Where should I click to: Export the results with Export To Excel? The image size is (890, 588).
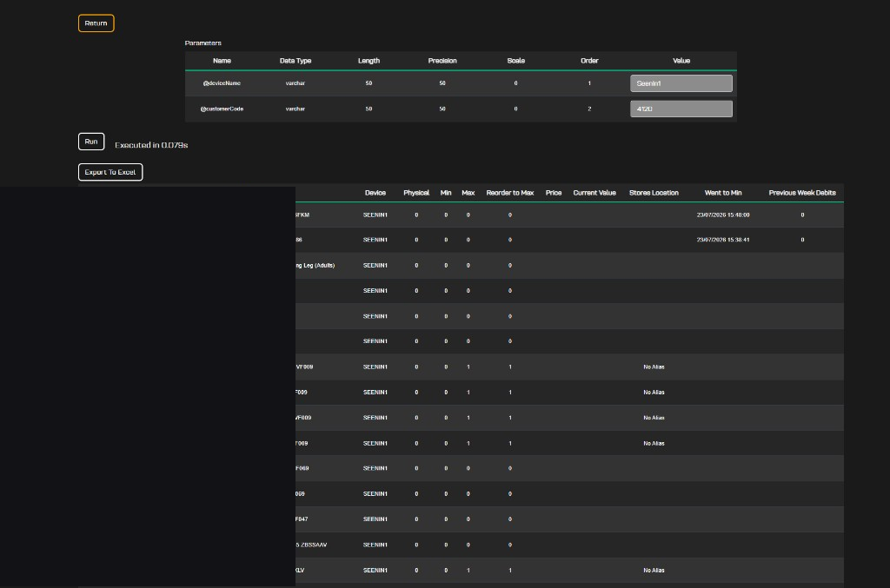click(x=110, y=172)
